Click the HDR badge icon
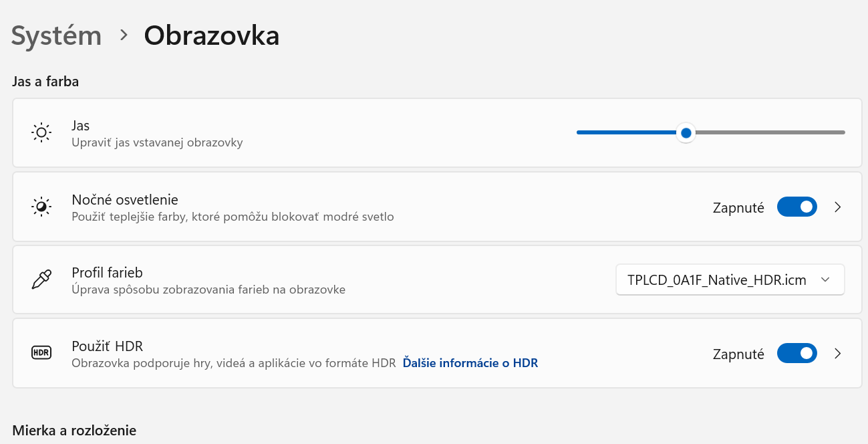This screenshot has height=444, width=868. (x=41, y=353)
